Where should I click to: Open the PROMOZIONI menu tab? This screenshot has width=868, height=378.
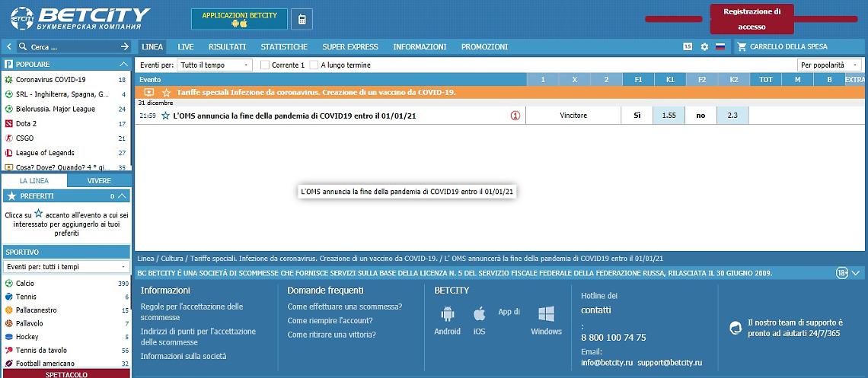click(x=484, y=47)
